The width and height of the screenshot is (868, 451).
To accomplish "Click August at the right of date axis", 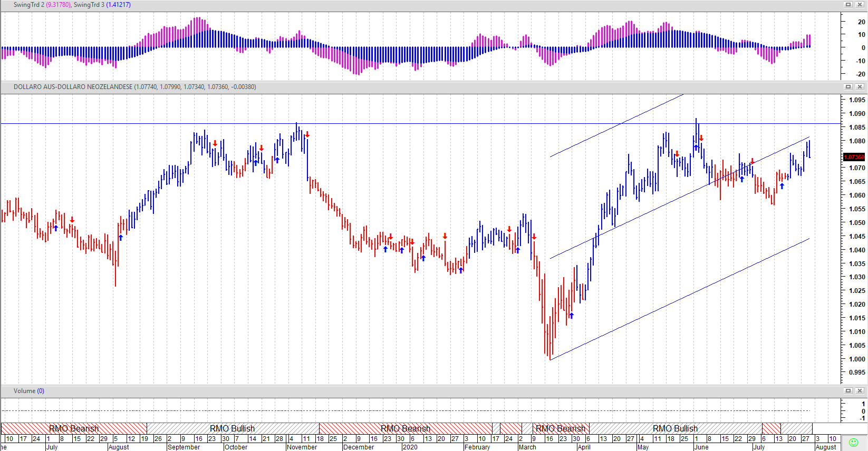I will 826,447.
